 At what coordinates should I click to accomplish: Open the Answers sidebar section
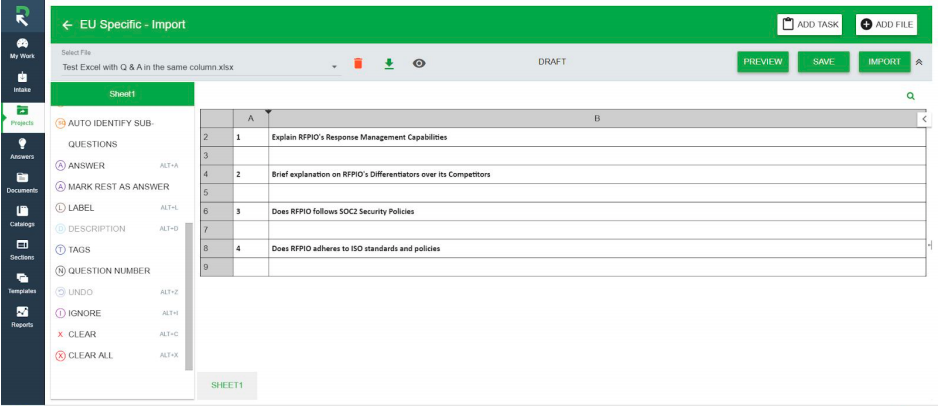[22, 149]
